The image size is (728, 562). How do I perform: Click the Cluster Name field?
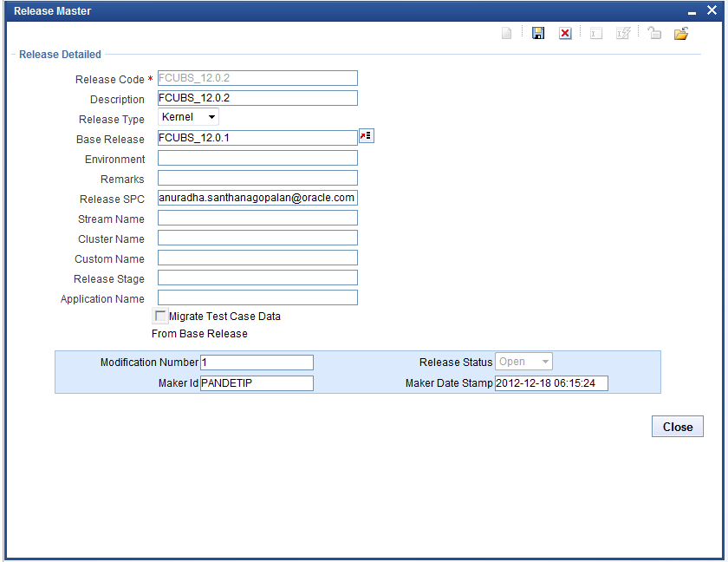(x=257, y=238)
